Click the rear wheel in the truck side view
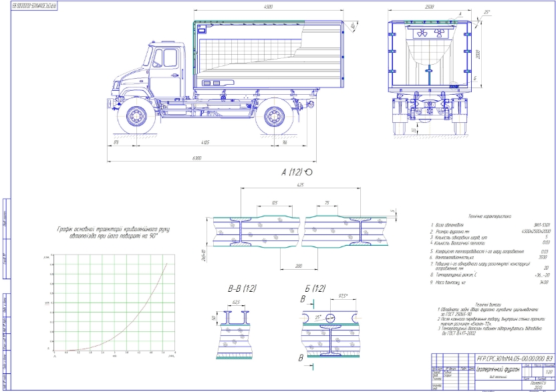The image size is (556, 392). tap(274, 116)
